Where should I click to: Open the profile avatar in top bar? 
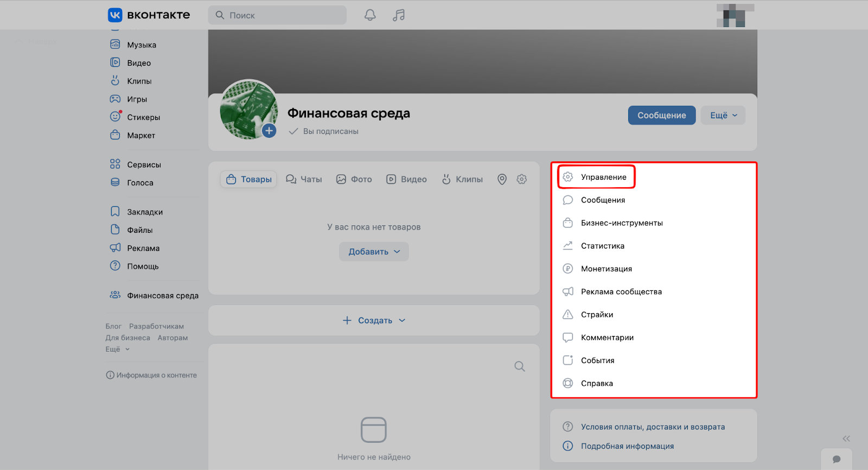tap(735, 15)
